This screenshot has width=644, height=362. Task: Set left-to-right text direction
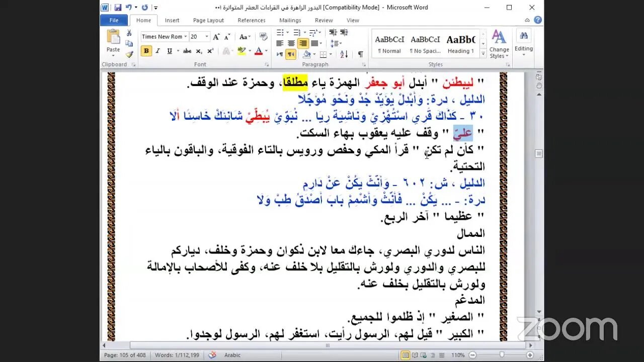pyautogui.click(x=280, y=54)
